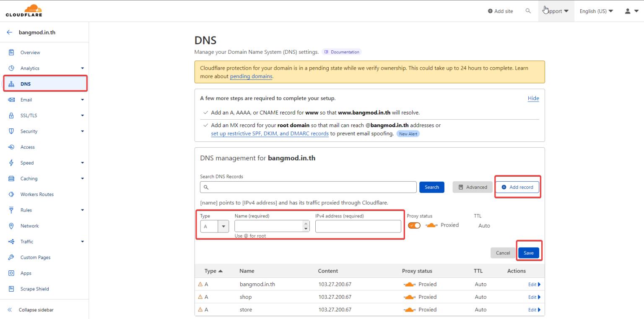644x319 pixels.
Task: Open the pending domains link
Action: click(x=251, y=76)
